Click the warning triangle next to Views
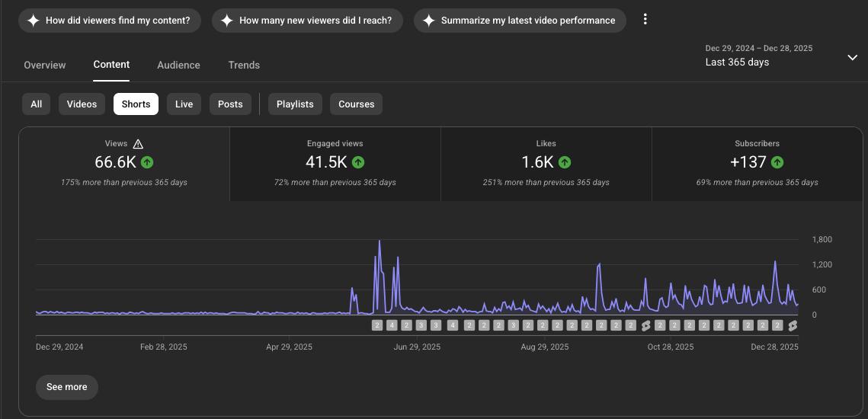This screenshot has height=419, width=868. click(138, 144)
